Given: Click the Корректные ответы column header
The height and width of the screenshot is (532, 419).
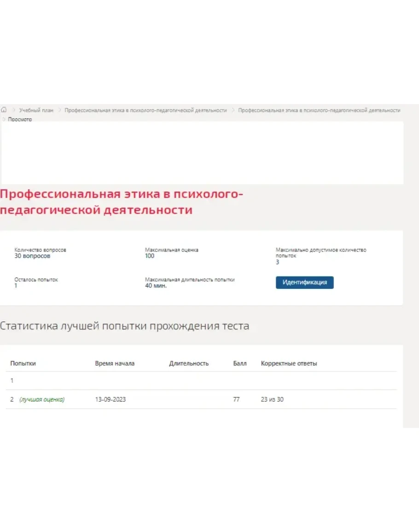Looking at the screenshot, I should (289, 363).
